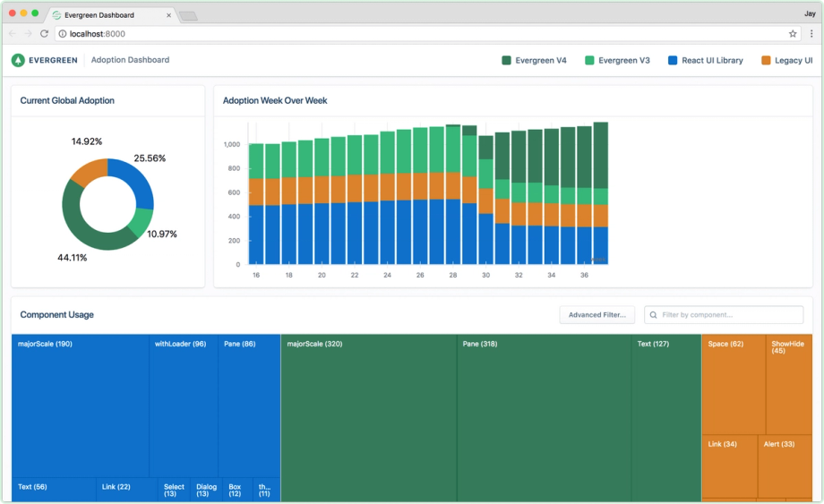Screen dimensions: 824x504
Task: Click the browser back arrow
Action: (13, 33)
